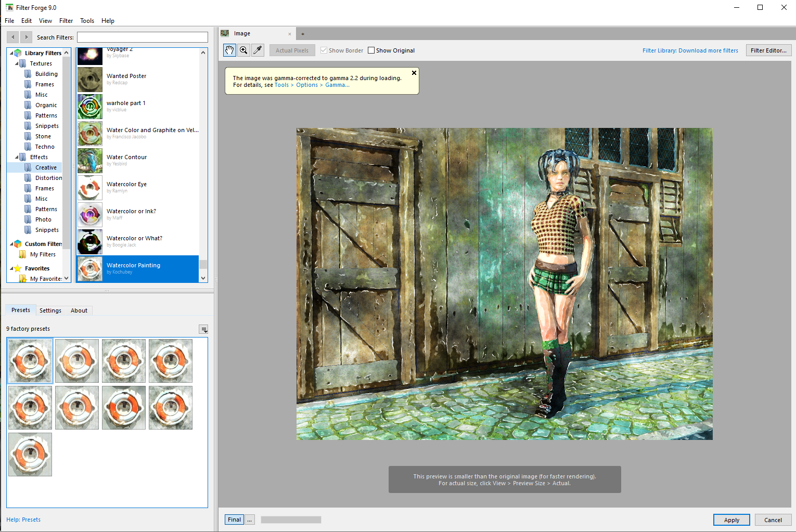
Task: Open the Help: Presets link
Action: (23, 520)
